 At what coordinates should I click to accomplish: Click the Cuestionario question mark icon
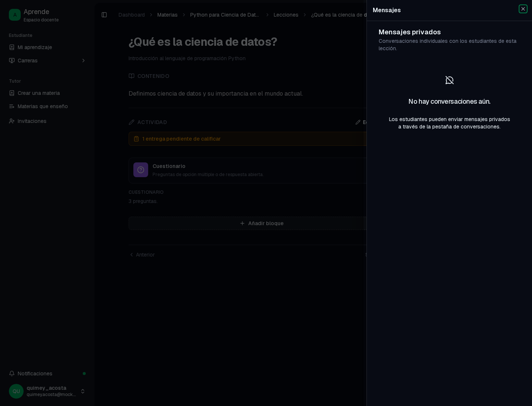(x=141, y=170)
